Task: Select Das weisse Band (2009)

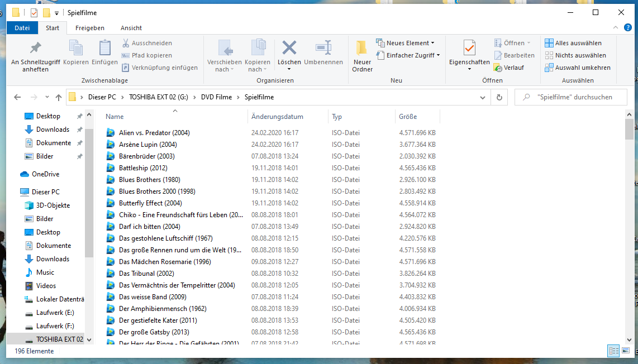Action: (x=153, y=297)
